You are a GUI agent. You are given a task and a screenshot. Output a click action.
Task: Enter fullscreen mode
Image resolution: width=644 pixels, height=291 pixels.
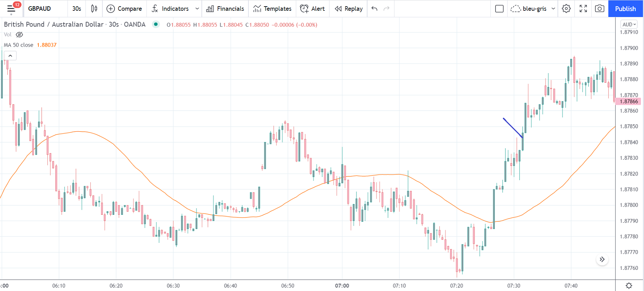[583, 8]
